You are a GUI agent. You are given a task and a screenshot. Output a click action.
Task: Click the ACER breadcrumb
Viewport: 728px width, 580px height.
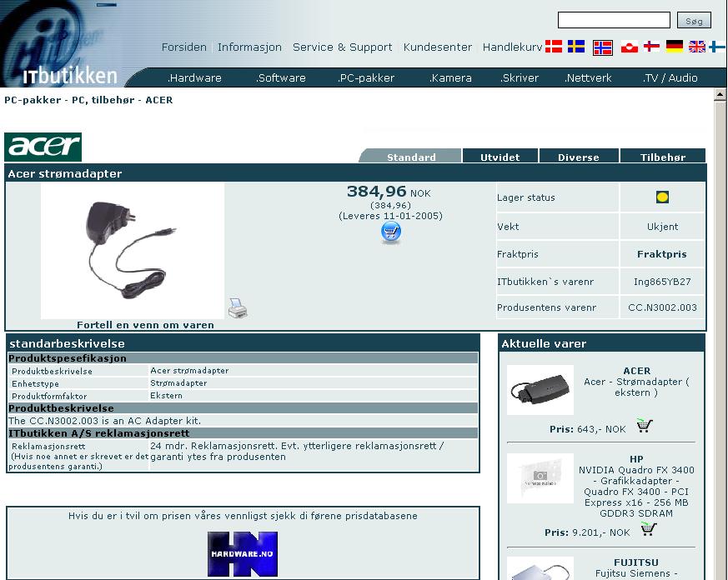pyautogui.click(x=158, y=100)
